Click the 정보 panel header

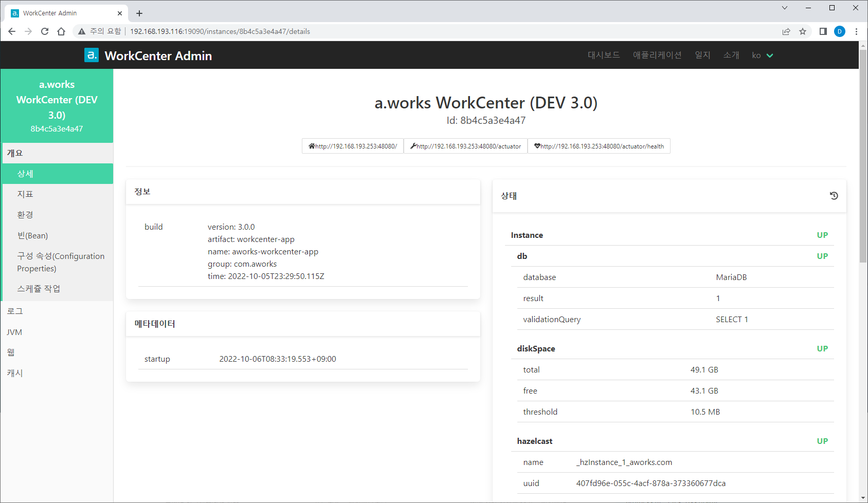303,192
